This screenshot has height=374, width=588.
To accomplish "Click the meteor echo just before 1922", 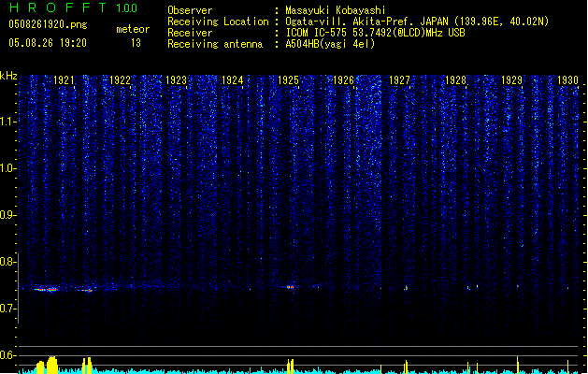I will coord(86,290).
